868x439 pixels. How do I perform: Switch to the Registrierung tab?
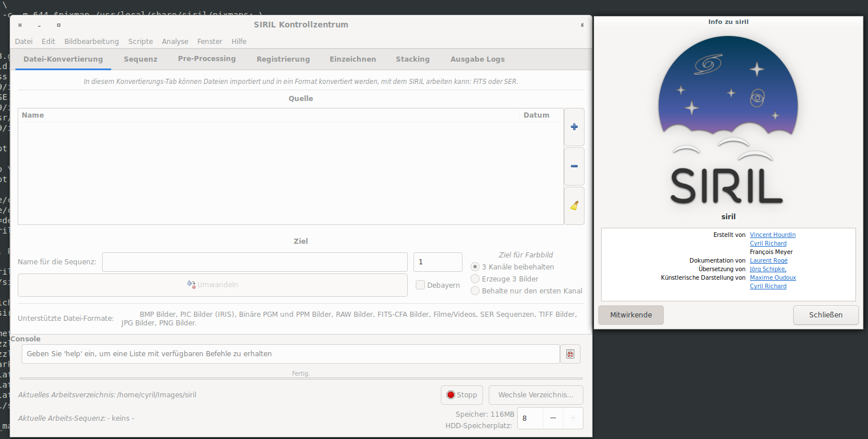point(283,59)
